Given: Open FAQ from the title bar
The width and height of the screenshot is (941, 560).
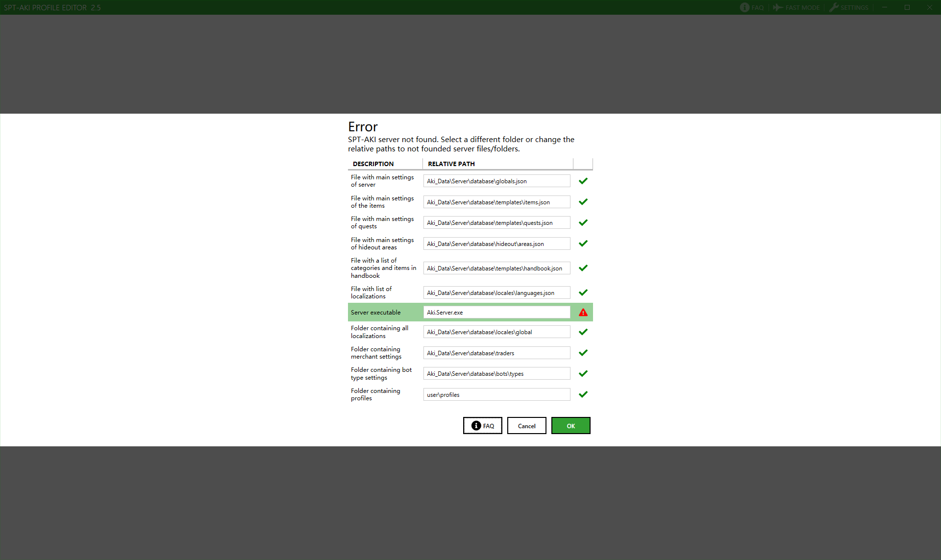Looking at the screenshot, I should (x=752, y=7).
